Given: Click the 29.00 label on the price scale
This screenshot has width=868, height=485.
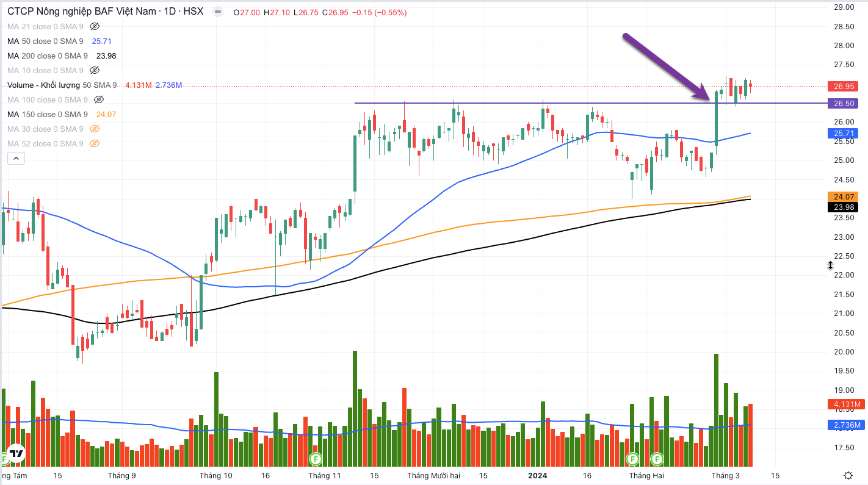Looking at the screenshot, I should tap(844, 7).
